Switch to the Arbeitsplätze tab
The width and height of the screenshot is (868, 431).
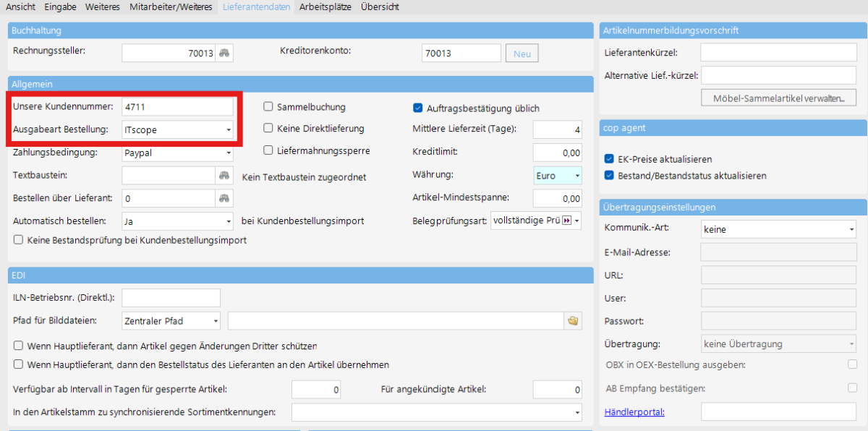point(325,7)
